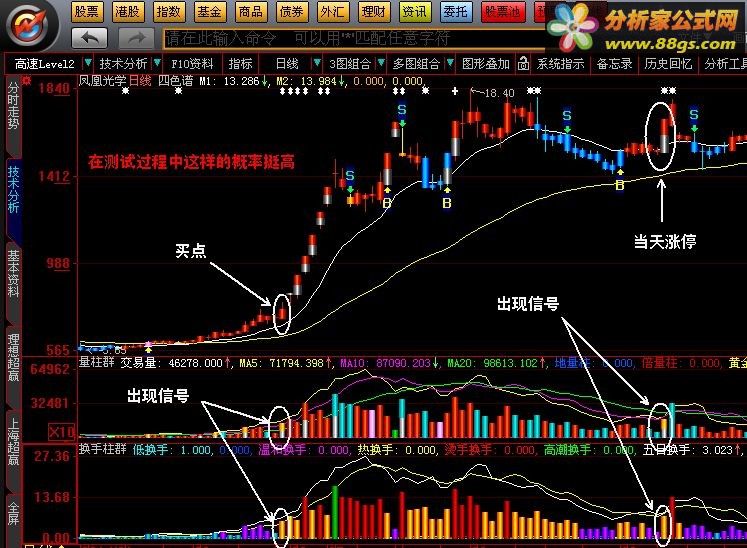Select 日线 period in toolbar
The height and width of the screenshot is (548, 747).
287,64
